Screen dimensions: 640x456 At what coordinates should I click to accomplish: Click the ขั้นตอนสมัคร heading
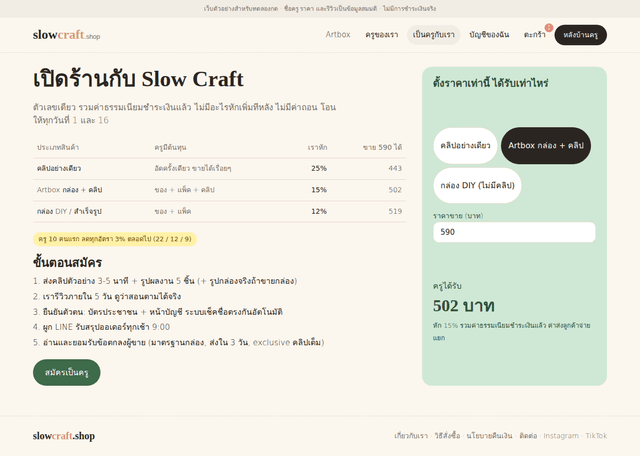point(67,262)
